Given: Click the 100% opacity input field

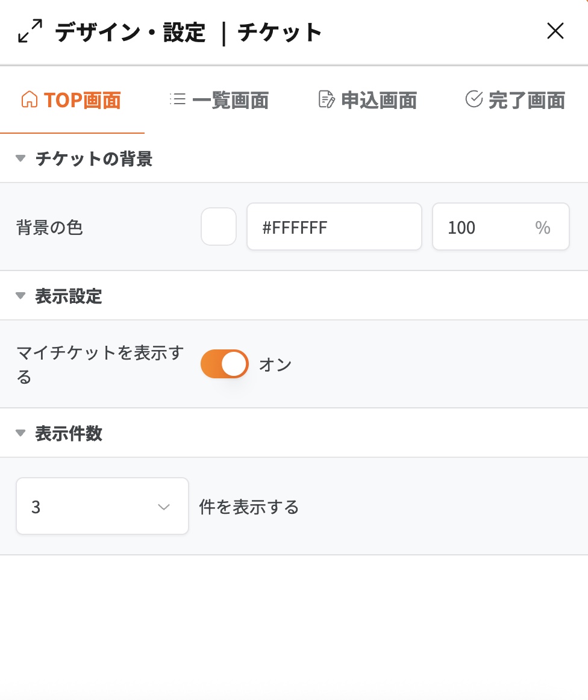Looking at the screenshot, I should (x=488, y=227).
